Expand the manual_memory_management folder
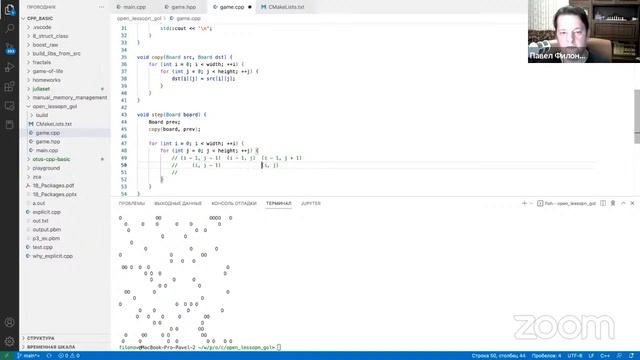The height and width of the screenshot is (360, 640). coord(69,98)
